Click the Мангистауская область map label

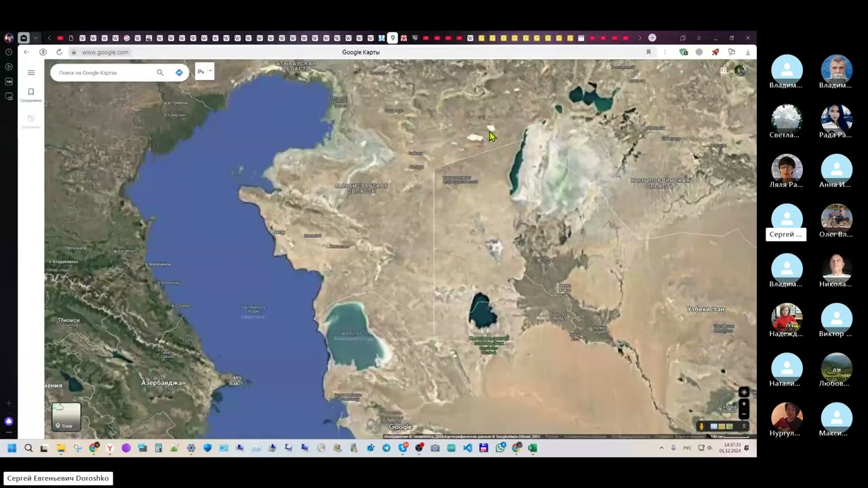(361, 188)
